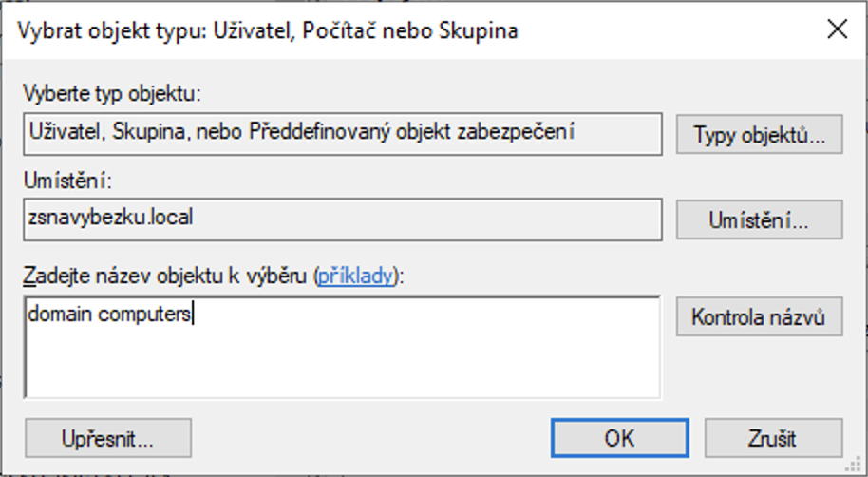Click the "Umístění:" label above the location field

(71, 179)
